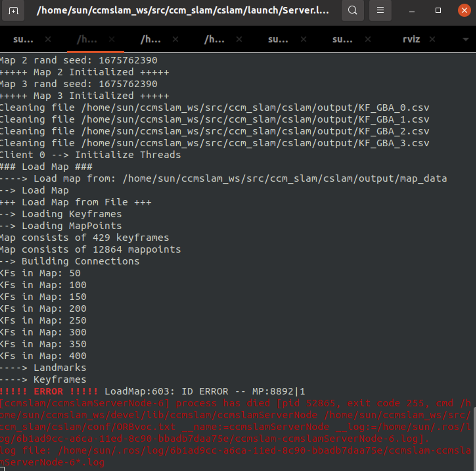Switch to the rviz tab

[x=411, y=39]
